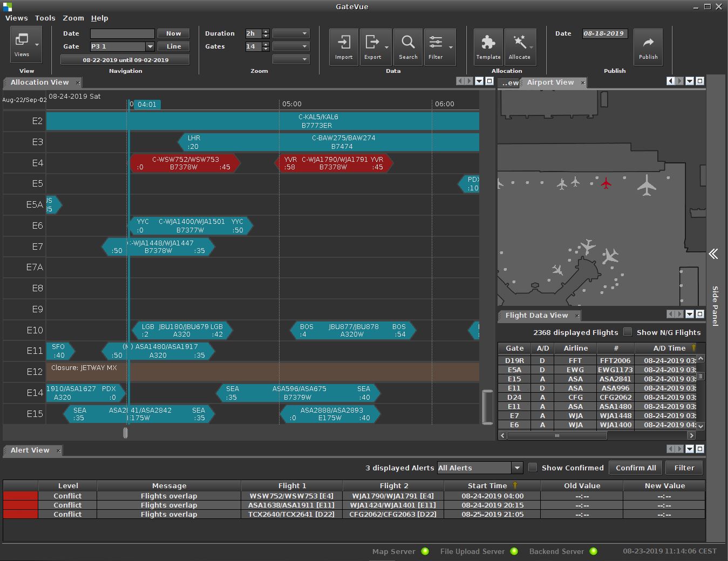Switch to the Airport View tab
This screenshot has height=561, width=728.
(x=550, y=83)
